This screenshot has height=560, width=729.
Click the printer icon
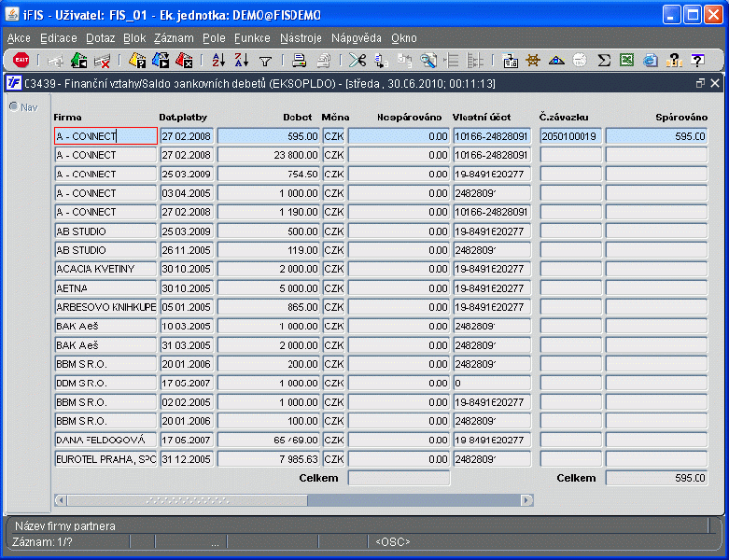pos(299,61)
